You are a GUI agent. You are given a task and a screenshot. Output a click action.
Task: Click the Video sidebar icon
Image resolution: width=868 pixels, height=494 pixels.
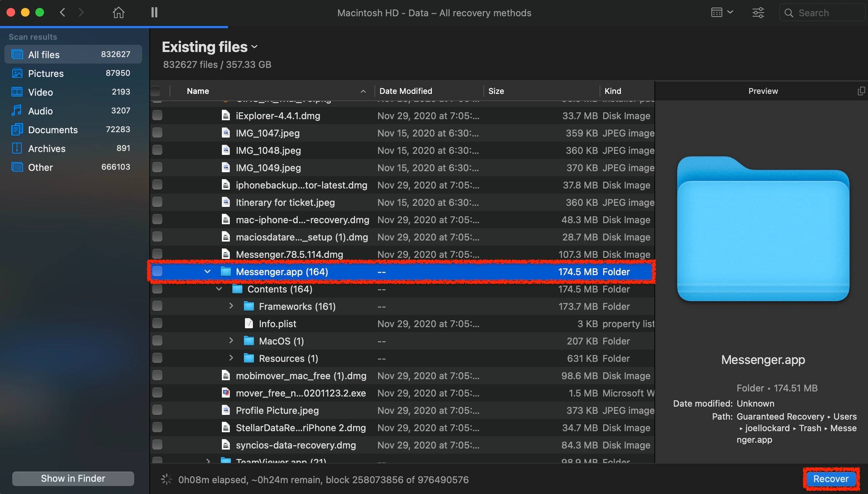pos(17,92)
